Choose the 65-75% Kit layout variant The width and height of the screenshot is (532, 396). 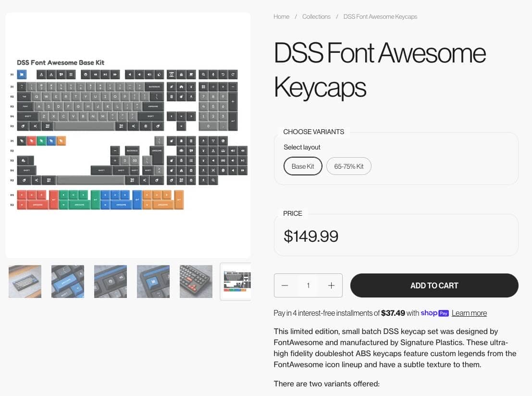click(349, 166)
